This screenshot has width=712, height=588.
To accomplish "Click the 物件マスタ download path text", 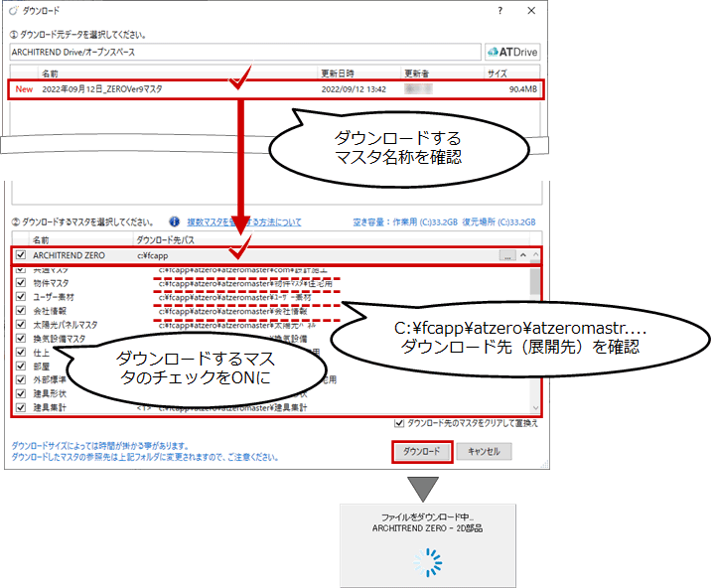I will (245, 284).
